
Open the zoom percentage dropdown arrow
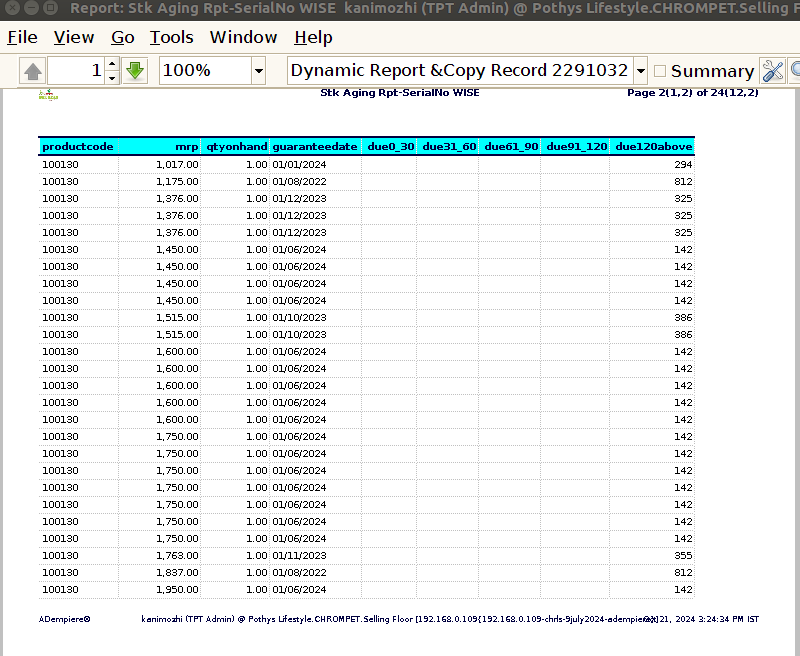(x=259, y=70)
